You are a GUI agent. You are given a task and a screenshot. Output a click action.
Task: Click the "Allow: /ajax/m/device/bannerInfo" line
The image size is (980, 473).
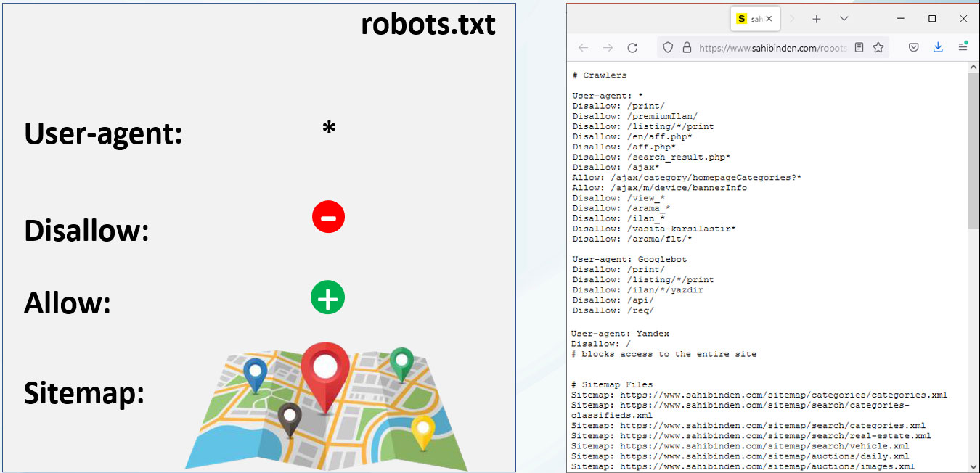point(659,187)
